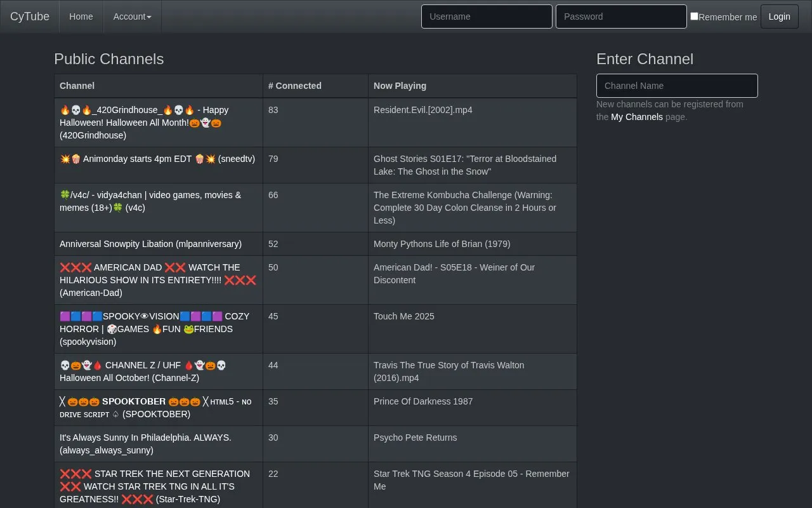Select Prince Of Darkness 1987 cell
This screenshot has width=812, height=508.
click(x=473, y=408)
